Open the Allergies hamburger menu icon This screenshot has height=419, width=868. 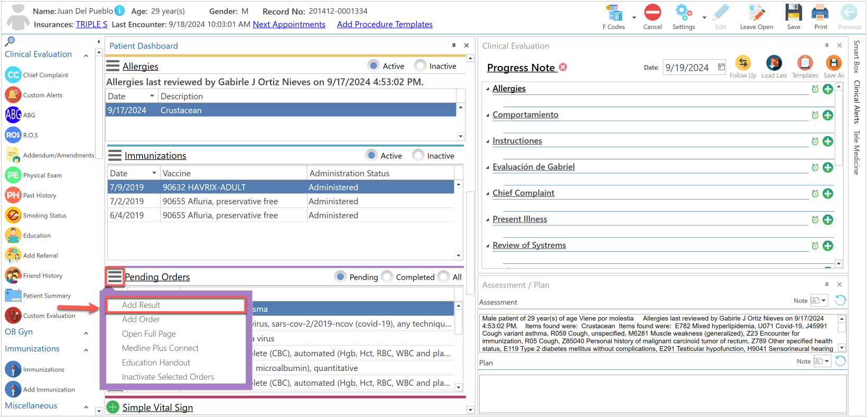tap(113, 66)
